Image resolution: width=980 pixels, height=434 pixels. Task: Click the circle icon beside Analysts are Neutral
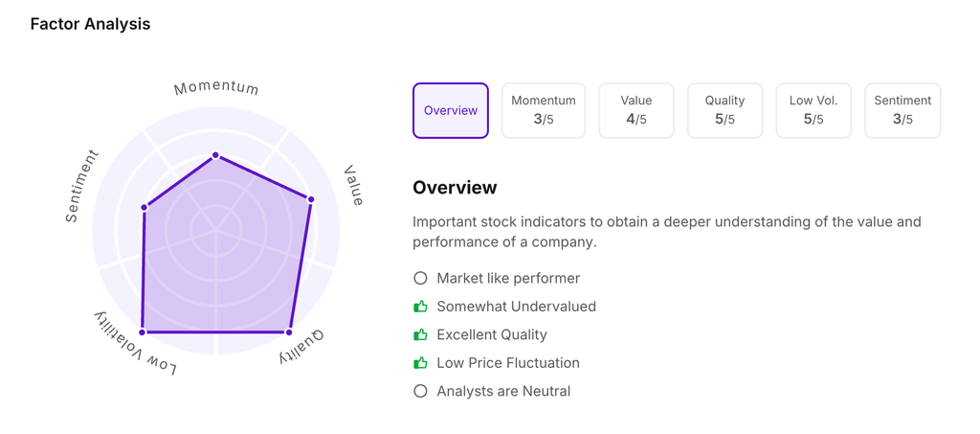click(420, 391)
